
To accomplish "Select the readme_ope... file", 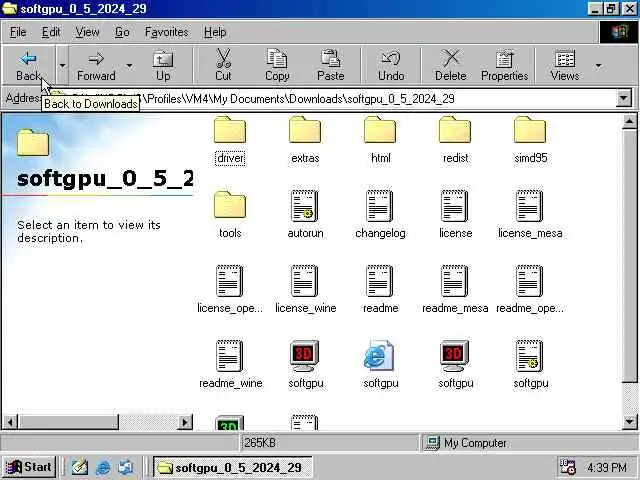I will 531,291.
